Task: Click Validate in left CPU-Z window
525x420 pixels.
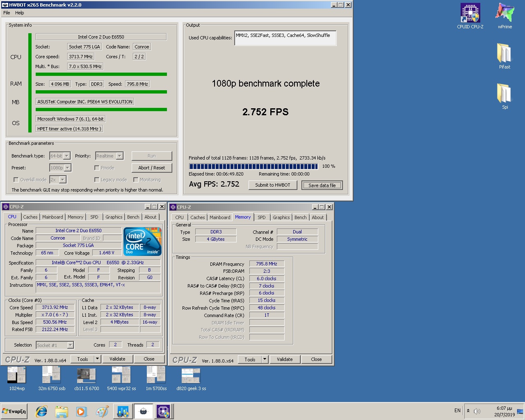Action: pos(117,359)
